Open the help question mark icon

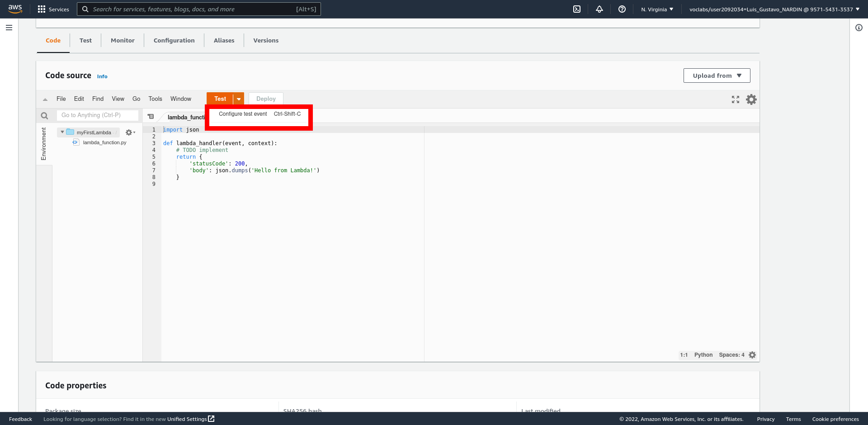tap(622, 9)
